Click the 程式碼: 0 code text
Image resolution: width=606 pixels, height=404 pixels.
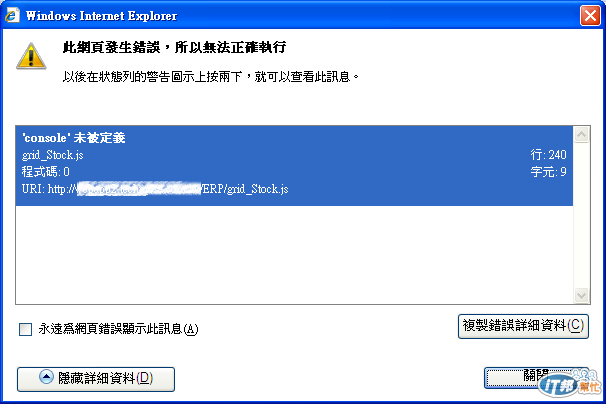point(46,172)
